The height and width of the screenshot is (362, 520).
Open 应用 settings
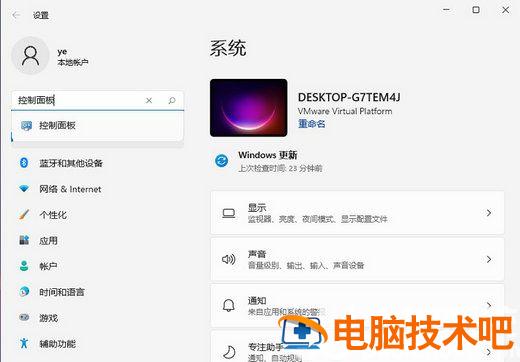pos(48,240)
